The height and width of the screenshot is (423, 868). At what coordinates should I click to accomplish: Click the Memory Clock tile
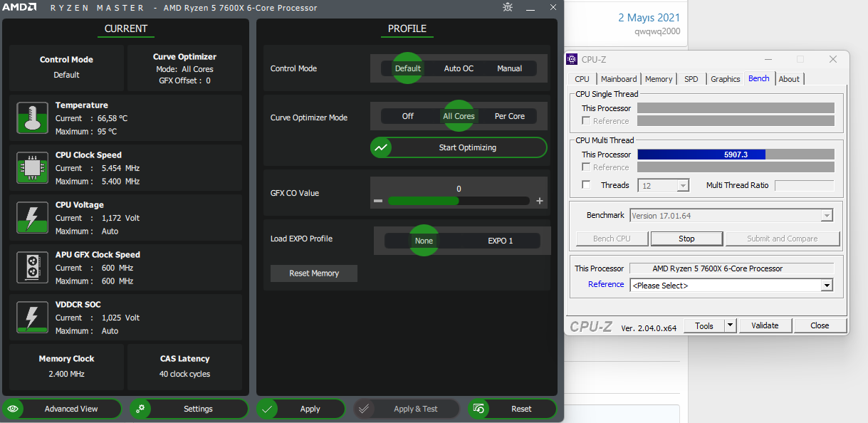click(66, 366)
